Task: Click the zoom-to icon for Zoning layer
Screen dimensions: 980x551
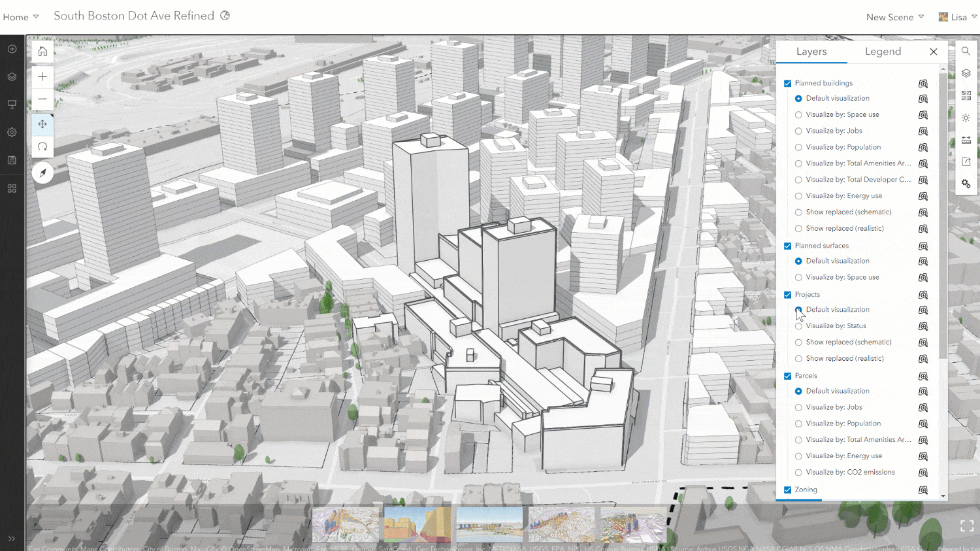Action: click(x=923, y=490)
